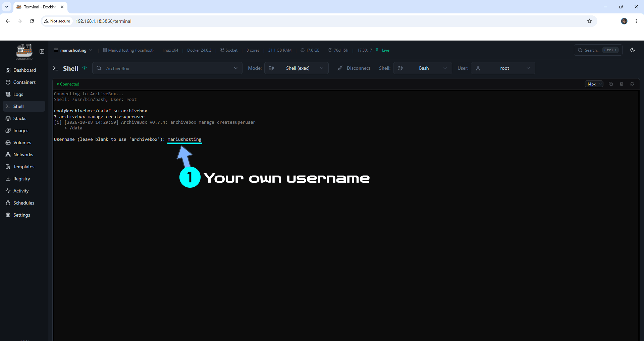
Task: Open the root user dropdown
Action: [x=503, y=68]
